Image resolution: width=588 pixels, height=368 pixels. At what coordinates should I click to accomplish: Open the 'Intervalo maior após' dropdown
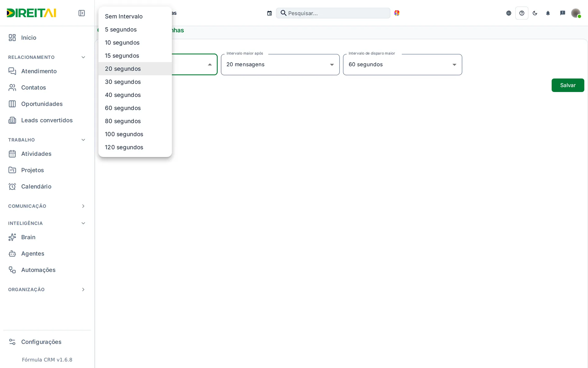coord(280,64)
